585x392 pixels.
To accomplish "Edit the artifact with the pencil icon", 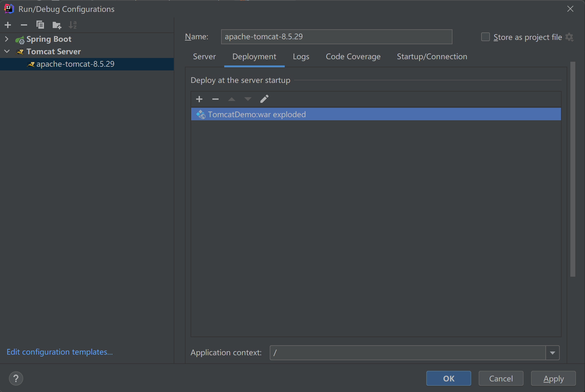I will (x=264, y=99).
